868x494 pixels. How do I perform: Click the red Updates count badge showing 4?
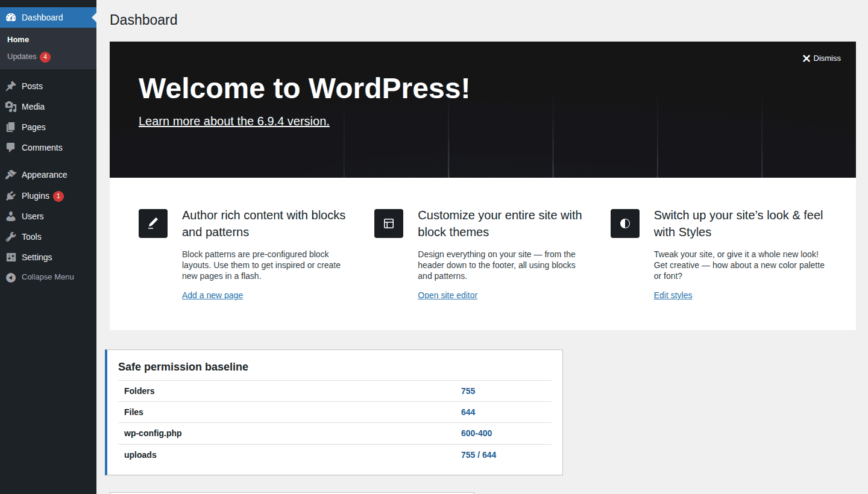[x=45, y=57]
